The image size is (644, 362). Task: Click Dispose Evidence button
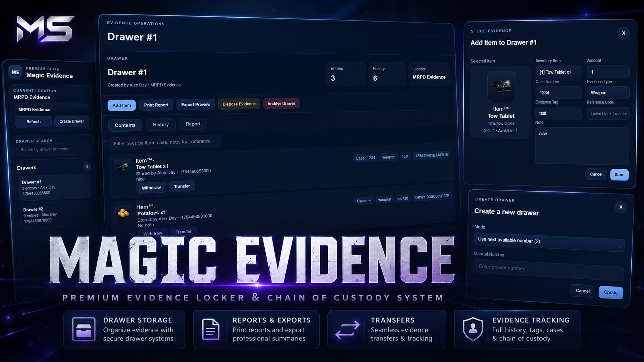239,104
